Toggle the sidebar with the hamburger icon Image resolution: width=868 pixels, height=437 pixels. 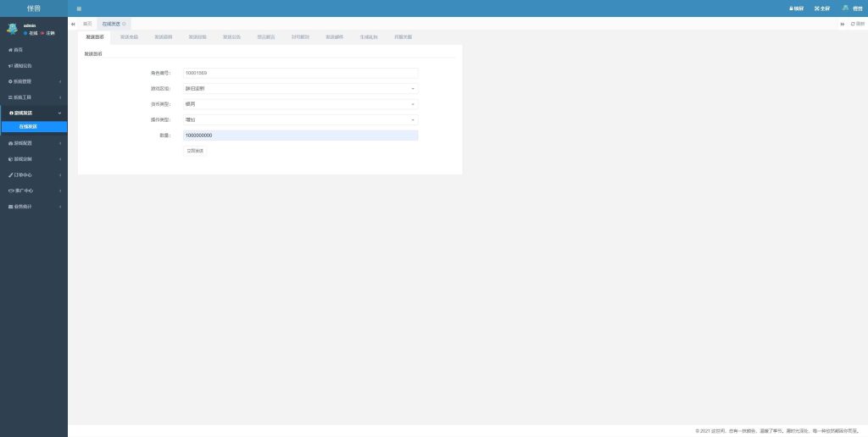[79, 8]
